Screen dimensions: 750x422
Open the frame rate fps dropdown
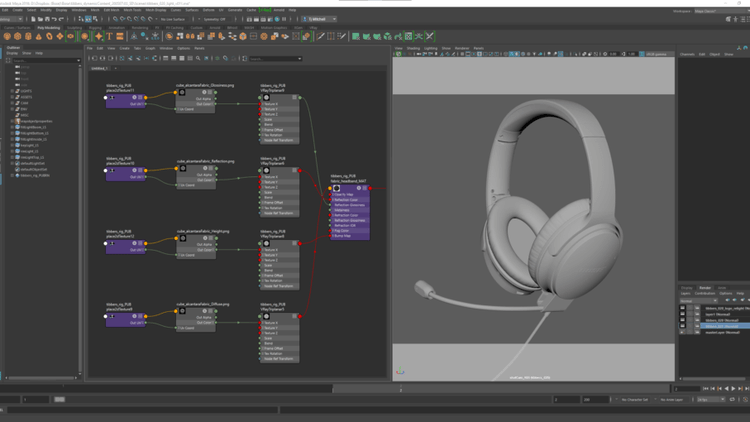pyautogui.click(x=712, y=399)
